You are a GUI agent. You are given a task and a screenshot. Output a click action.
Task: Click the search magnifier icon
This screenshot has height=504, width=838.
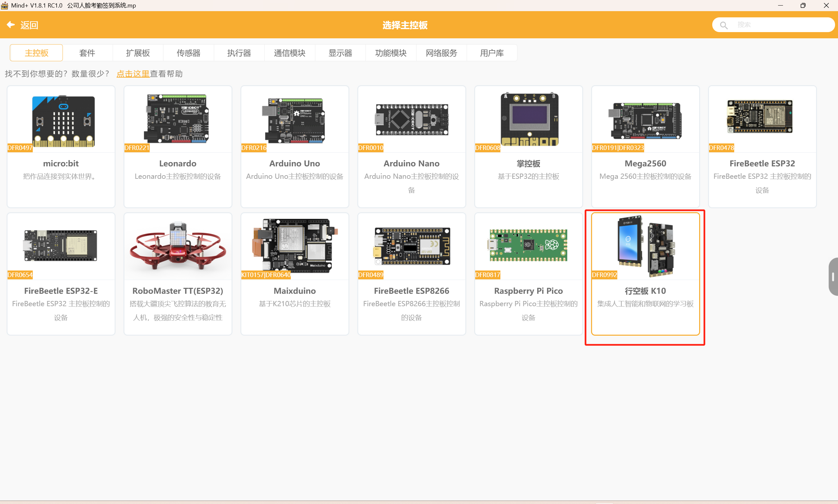(724, 25)
